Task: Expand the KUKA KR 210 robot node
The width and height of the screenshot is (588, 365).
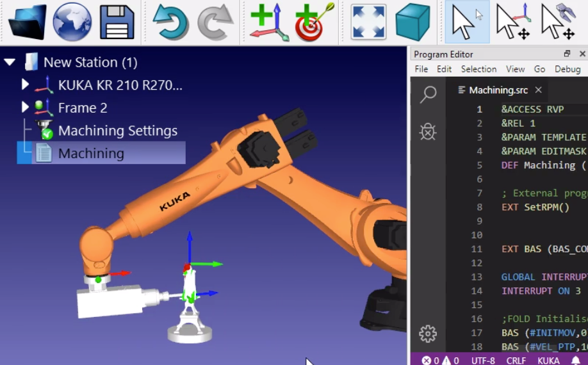Action: point(25,85)
